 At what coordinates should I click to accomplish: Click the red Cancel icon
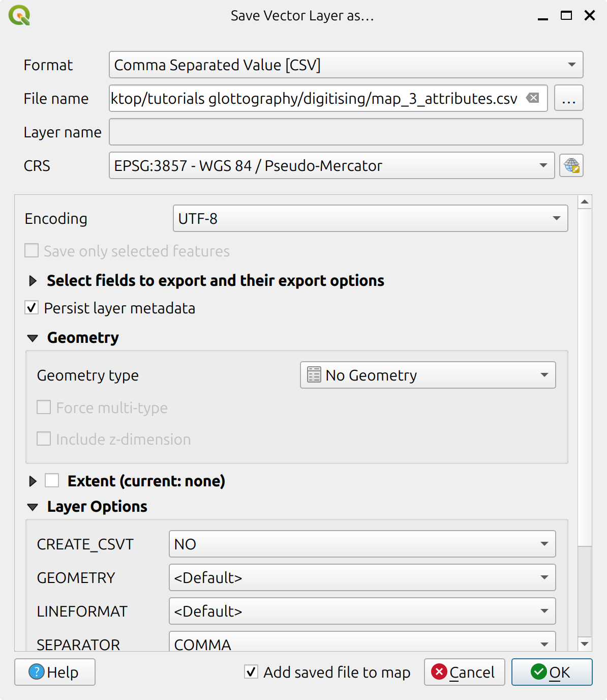tap(440, 672)
